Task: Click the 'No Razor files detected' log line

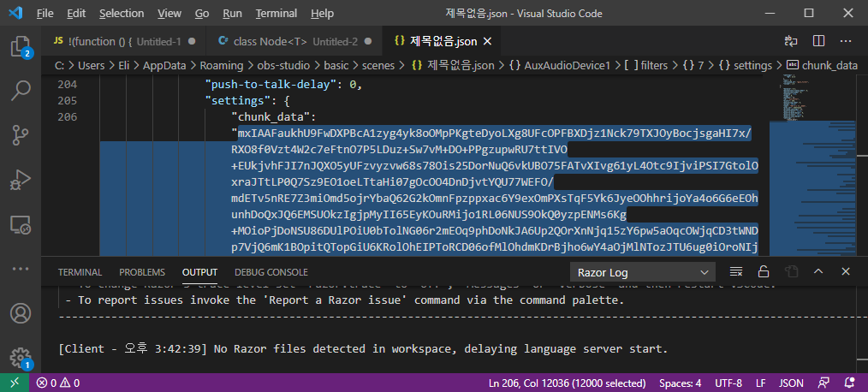Action: (x=363, y=349)
